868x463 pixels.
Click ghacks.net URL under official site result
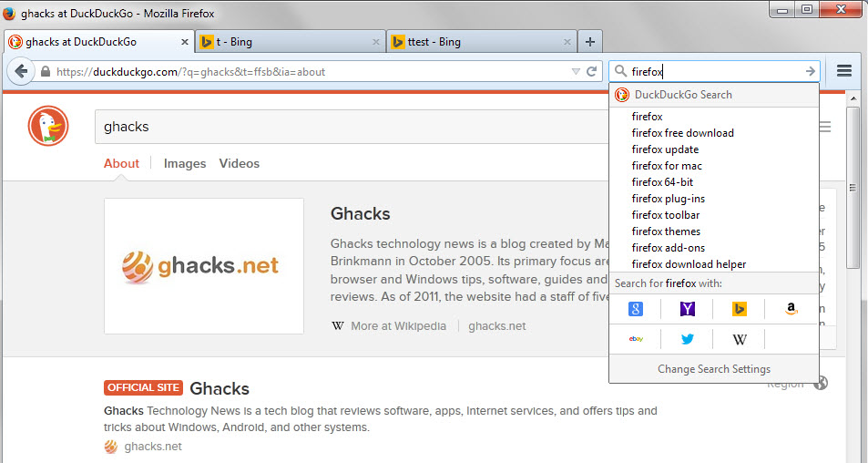coord(153,447)
